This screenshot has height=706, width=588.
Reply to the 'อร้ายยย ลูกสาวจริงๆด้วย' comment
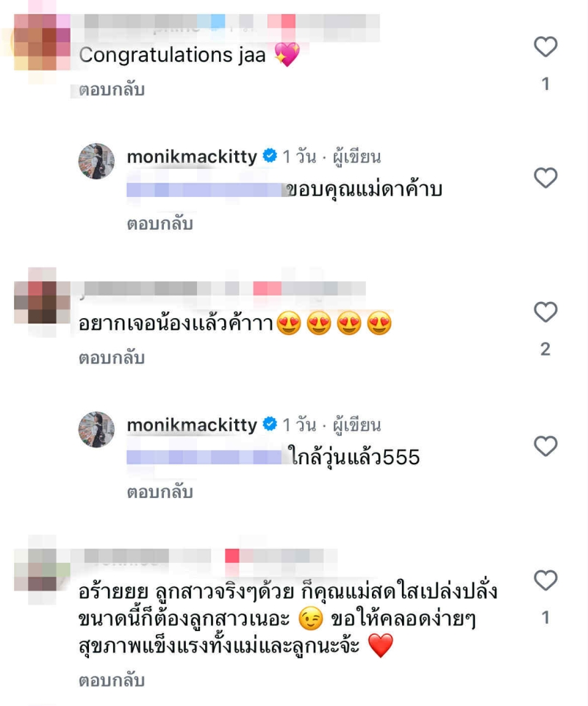[x=112, y=680]
